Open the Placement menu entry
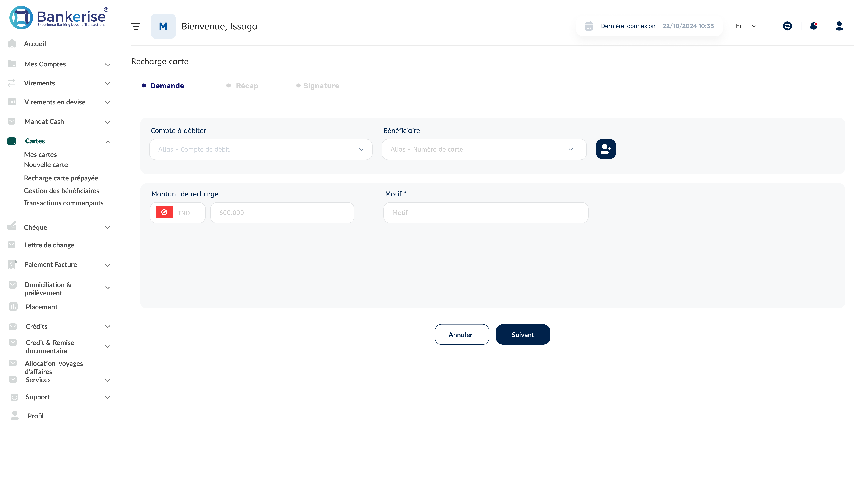 coord(41,307)
